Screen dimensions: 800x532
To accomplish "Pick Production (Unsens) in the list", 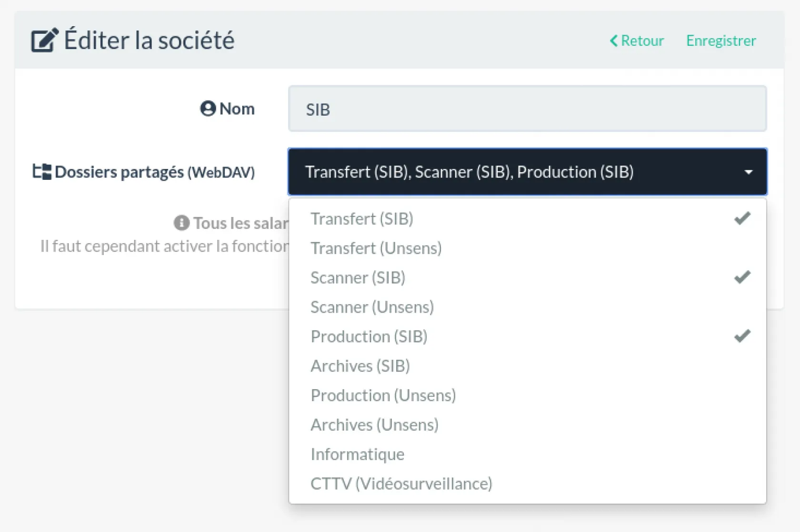I will pyautogui.click(x=383, y=395).
